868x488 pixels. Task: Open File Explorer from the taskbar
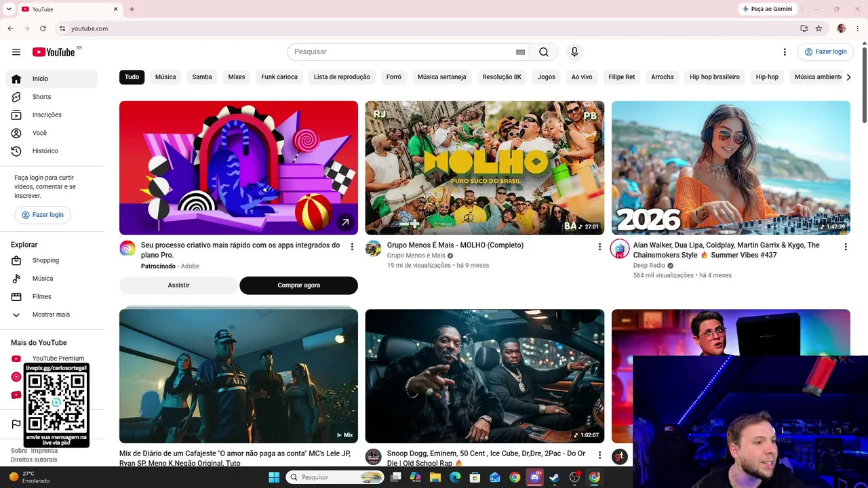435,477
